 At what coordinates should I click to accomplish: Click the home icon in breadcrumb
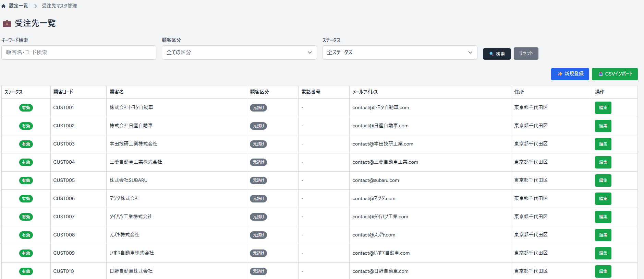click(3, 6)
